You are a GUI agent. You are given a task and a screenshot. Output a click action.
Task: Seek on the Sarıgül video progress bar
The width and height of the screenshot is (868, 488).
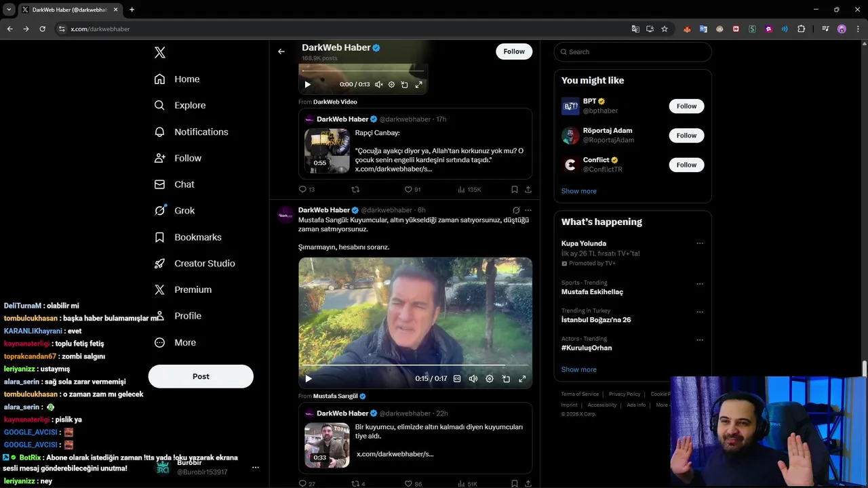tap(415, 365)
